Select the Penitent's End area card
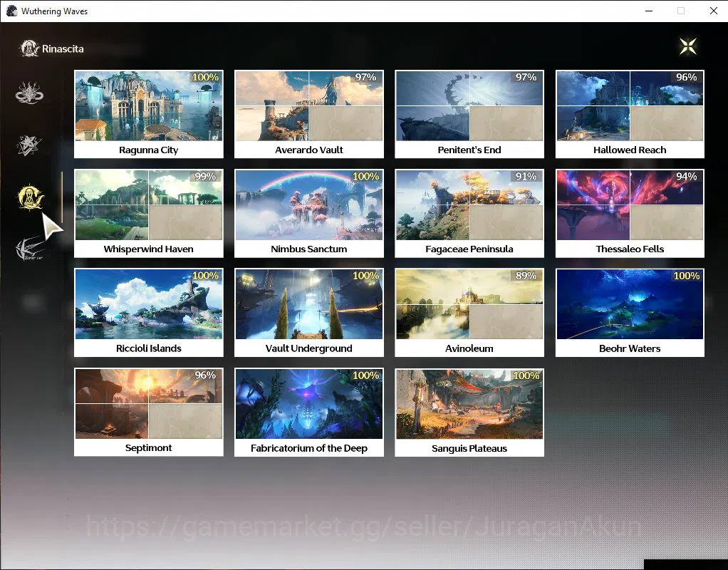This screenshot has height=570, width=728. pos(469,114)
